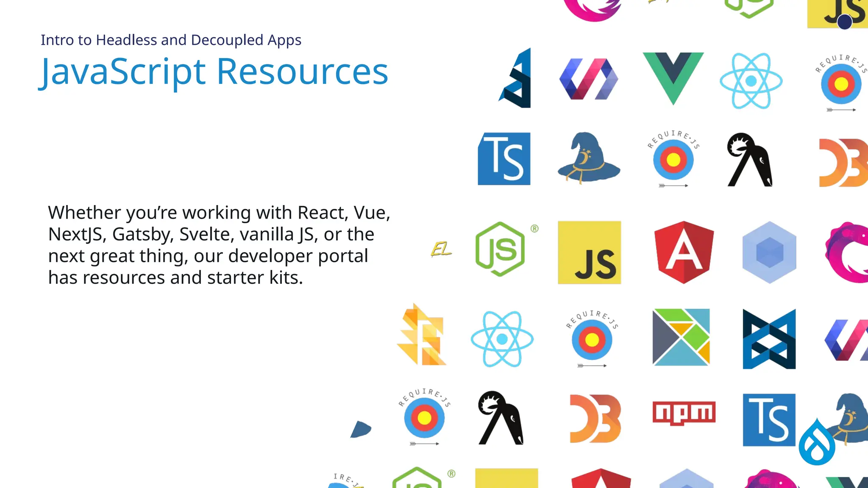
Task: Select the pink swirl logo beside Webpack cube
Action: [847, 252]
